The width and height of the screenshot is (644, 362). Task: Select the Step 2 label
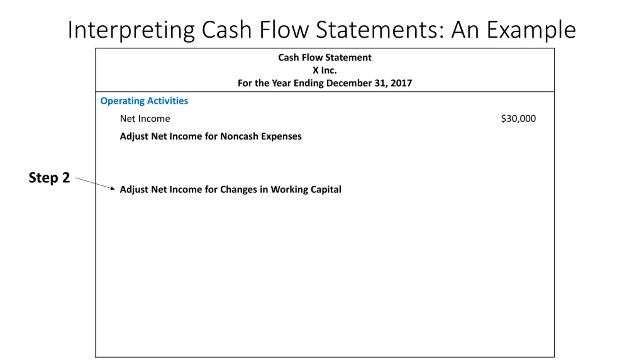[49, 178]
